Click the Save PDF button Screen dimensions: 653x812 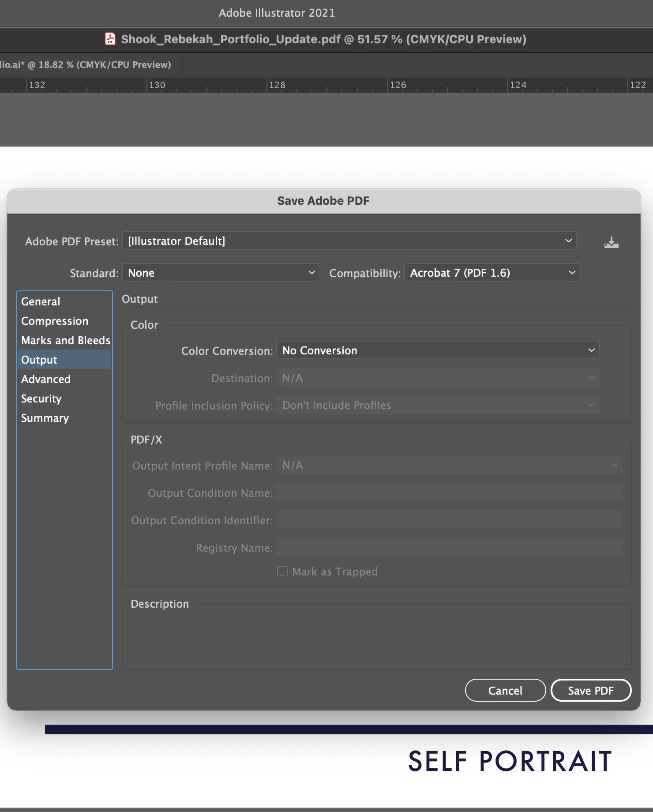click(x=591, y=690)
